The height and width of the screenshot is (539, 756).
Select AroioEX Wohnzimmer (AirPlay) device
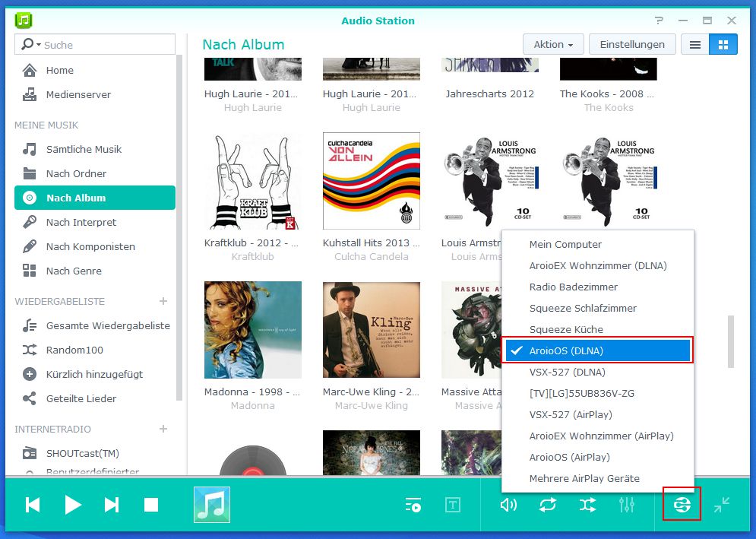[598, 436]
